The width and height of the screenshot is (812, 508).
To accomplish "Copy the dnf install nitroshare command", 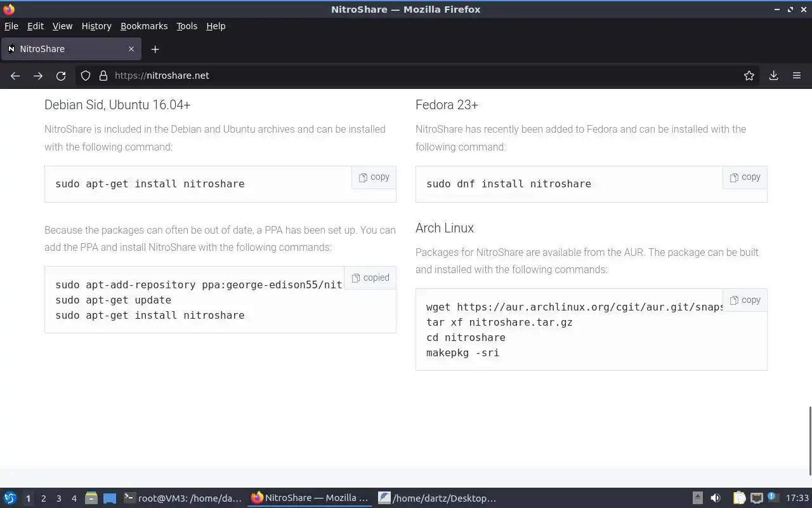I will click(745, 177).
